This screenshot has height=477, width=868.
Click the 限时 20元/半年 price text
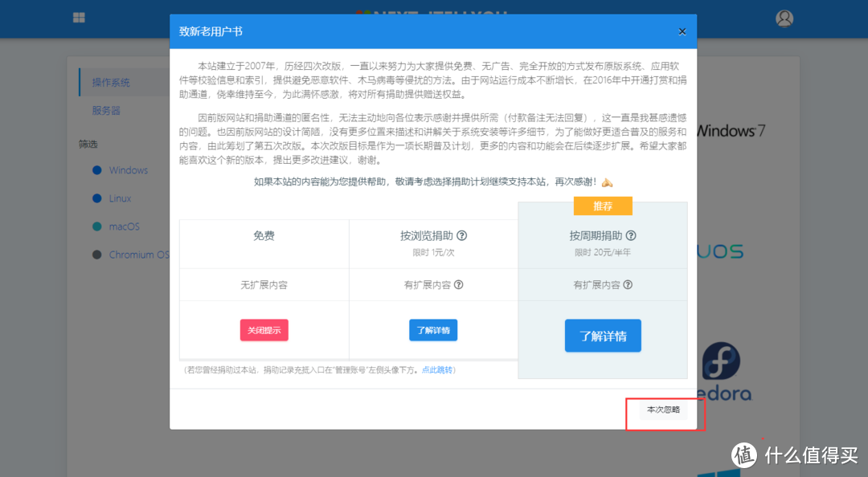pos(602,252)
